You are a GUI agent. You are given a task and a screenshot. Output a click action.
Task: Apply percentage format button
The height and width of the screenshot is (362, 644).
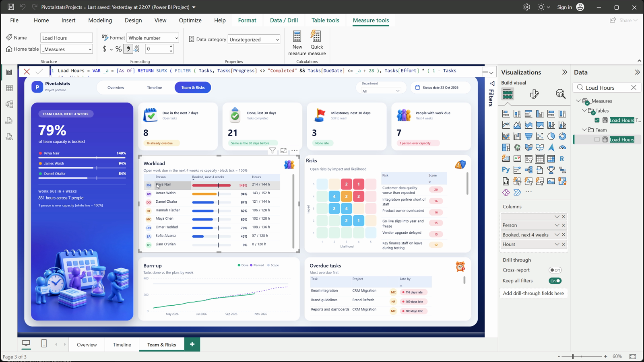click(118, 49)
